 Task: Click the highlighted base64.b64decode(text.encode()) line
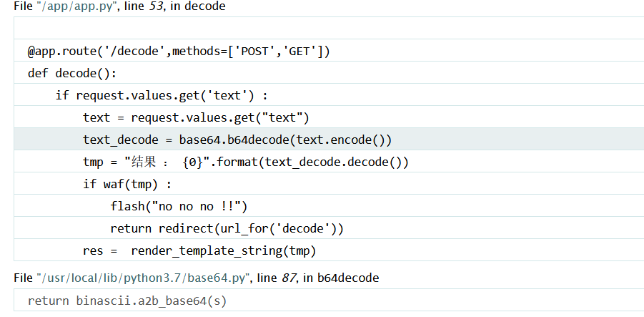click(x=329, y=140)
